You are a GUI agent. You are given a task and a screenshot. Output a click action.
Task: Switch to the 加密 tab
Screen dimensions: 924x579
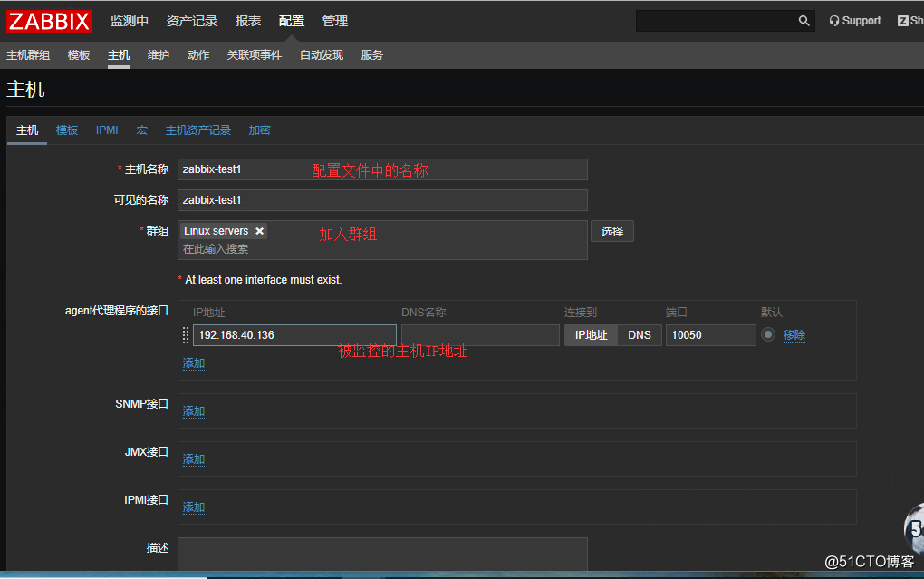pyautogui.click(x=259, y=130)
